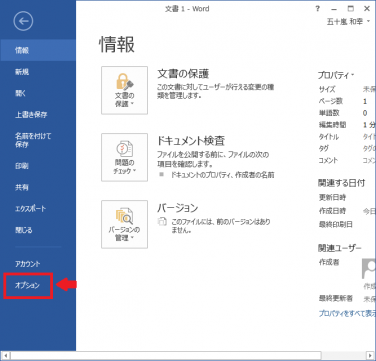Click the 関連する日付 heading
Viewport: 376px width, 361px height.
point(341,183)
